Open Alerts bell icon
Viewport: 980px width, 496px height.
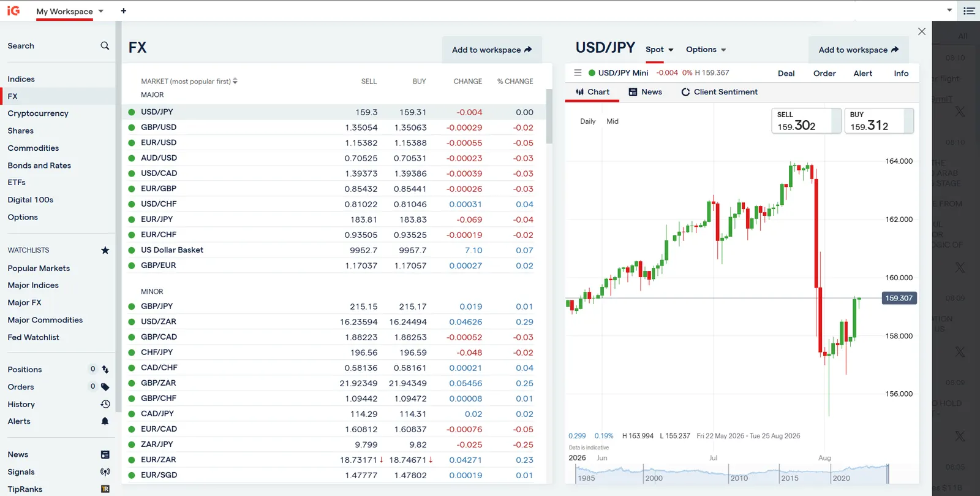click(x=105, y=421)
